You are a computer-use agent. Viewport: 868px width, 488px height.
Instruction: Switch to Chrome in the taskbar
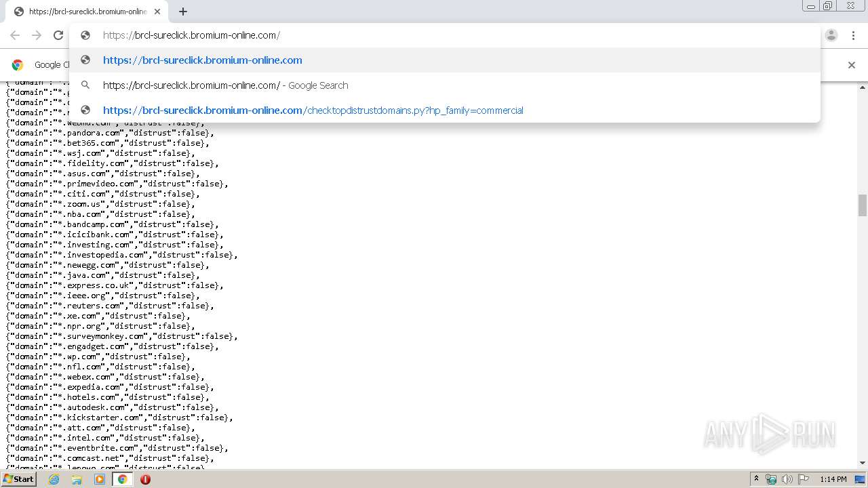(x=122, y=479)
